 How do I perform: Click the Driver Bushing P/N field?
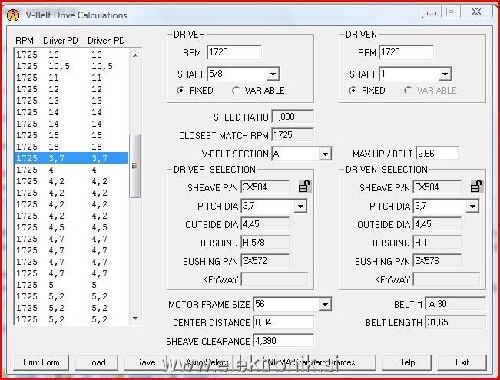265,260
